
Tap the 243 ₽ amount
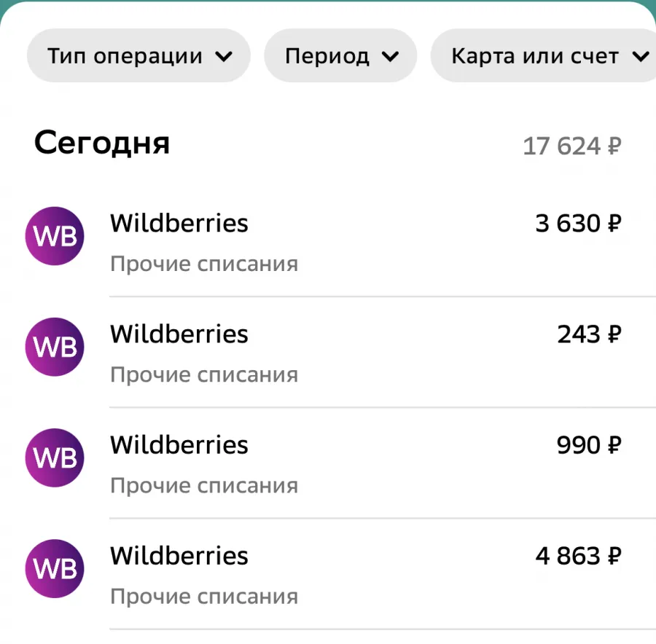[x=589, y=334]
